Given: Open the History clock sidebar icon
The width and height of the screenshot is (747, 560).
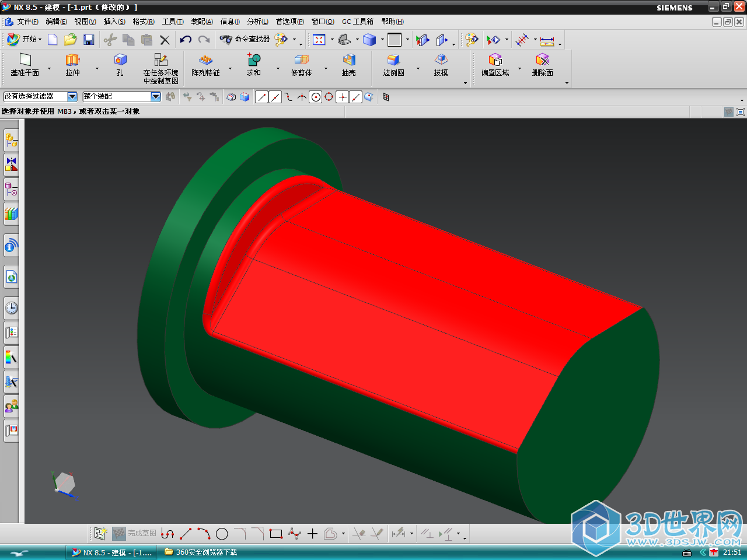Looking at the screenshot, I should [x=11, y=307].
